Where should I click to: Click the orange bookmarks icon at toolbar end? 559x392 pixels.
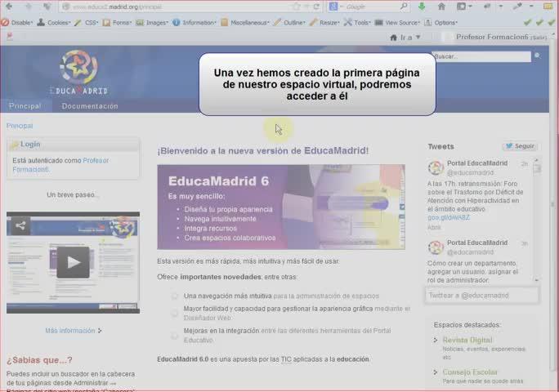pyautogui.click(x=548, y=7)
